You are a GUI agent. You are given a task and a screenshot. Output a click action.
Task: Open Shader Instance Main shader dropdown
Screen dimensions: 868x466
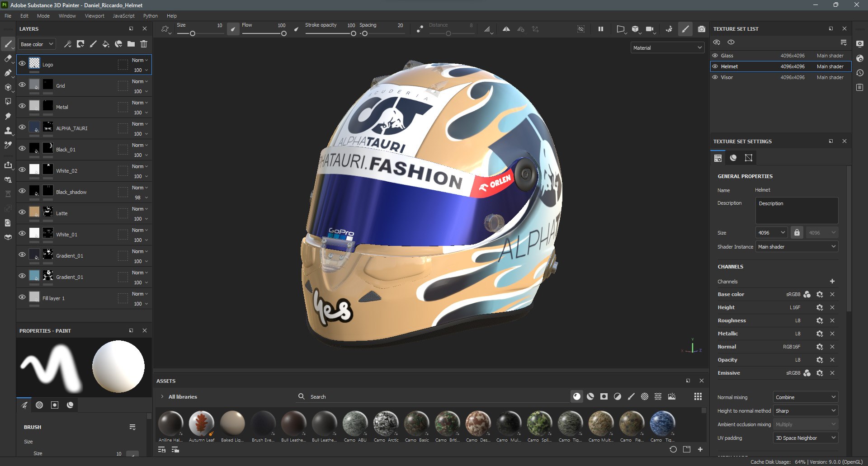pos(797,246)
